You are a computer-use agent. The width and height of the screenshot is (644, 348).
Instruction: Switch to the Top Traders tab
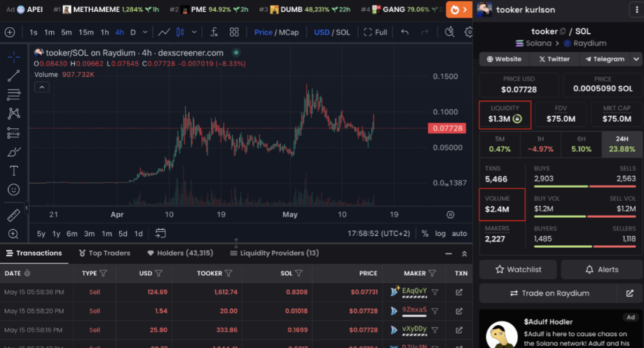[x=104, y=253]
